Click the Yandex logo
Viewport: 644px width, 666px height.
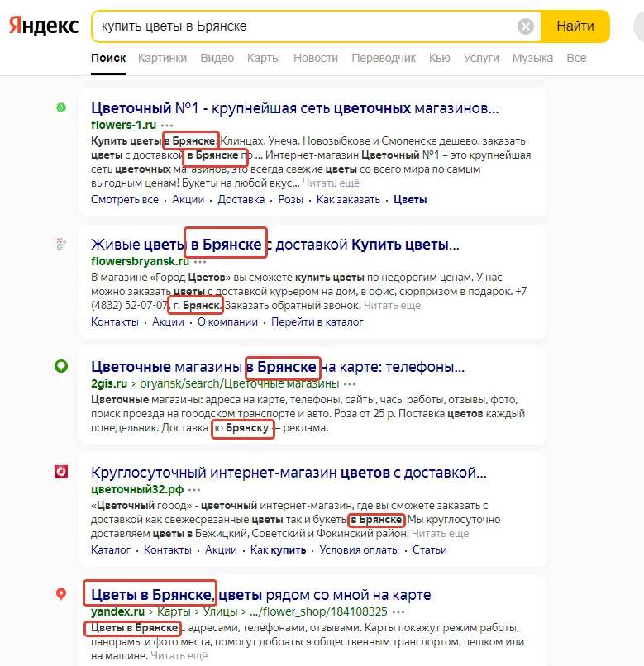pyautogui.click(x=44, y=26)
